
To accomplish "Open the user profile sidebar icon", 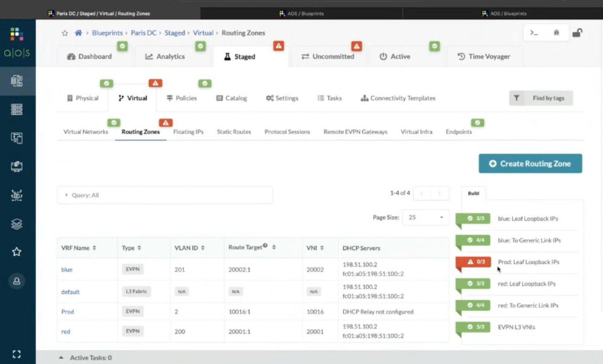I will pyautogui.click(x=17, y=281).
